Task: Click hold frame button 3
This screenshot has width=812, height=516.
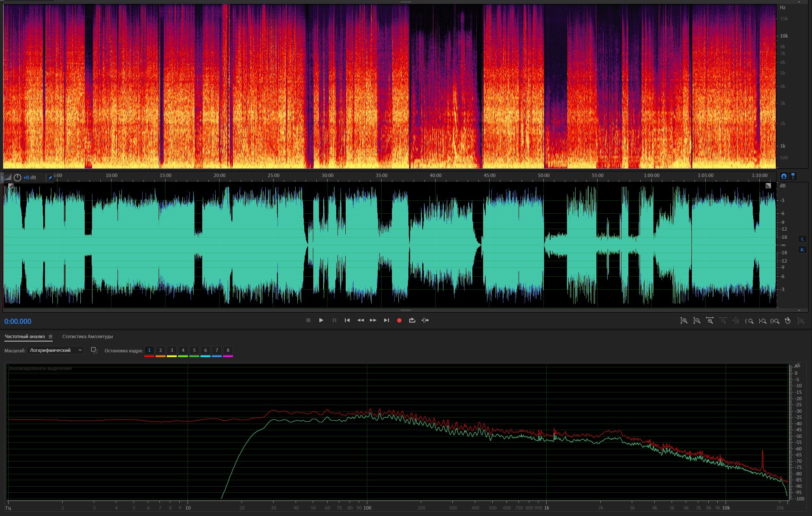Action: (x=172, y=350)
